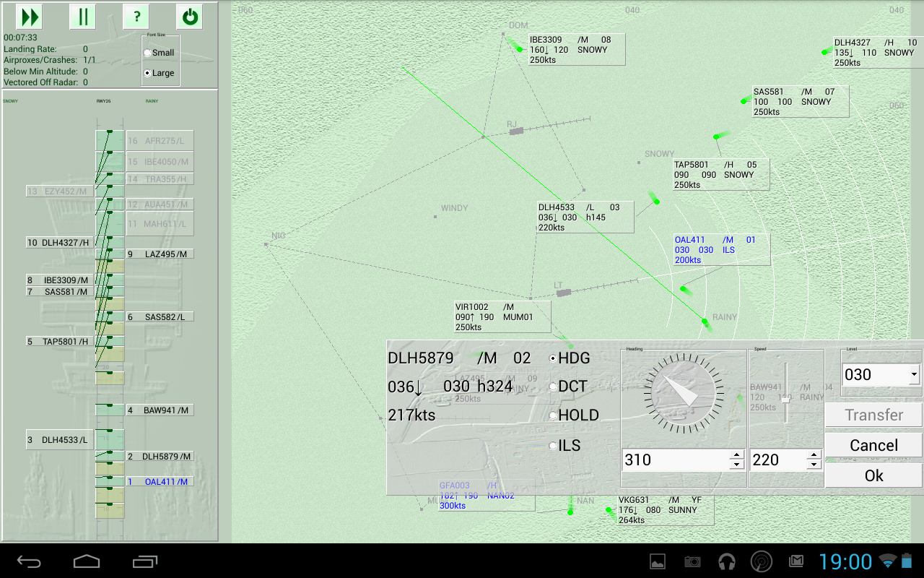Select strip 5 TAP5801 /H
This screenshot has width=924, height=578.
tap(59, 341)
